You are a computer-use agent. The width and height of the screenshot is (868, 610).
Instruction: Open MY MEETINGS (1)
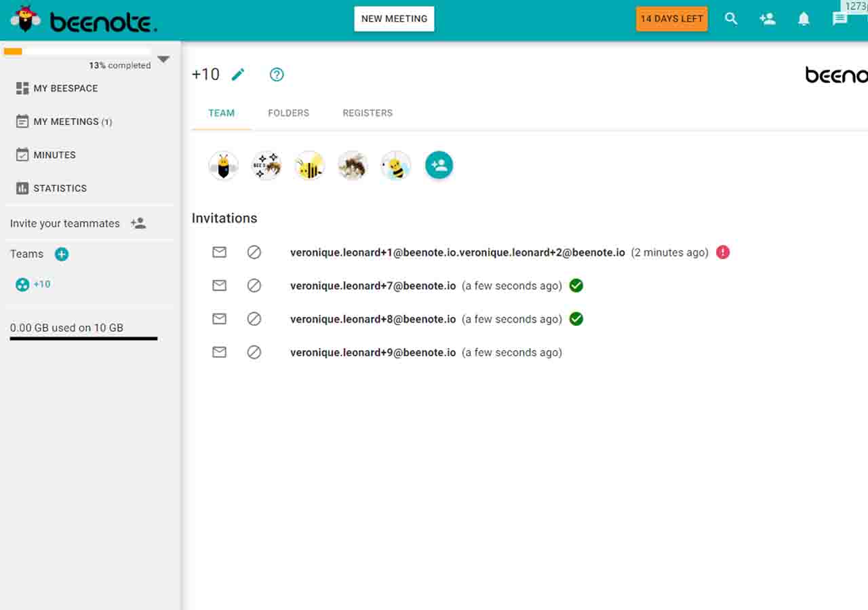(64, 121)
